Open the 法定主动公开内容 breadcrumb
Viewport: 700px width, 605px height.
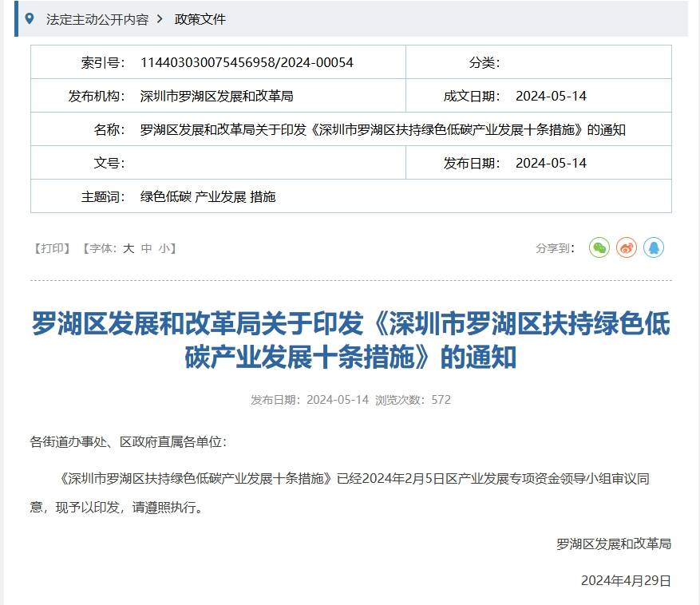[x=97, y=19]
